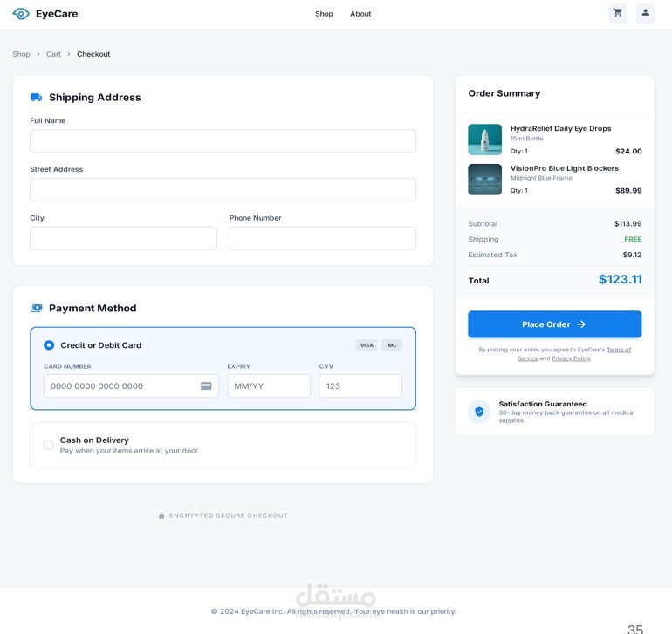Open the shopping cart icon

[x=618, y=13]
